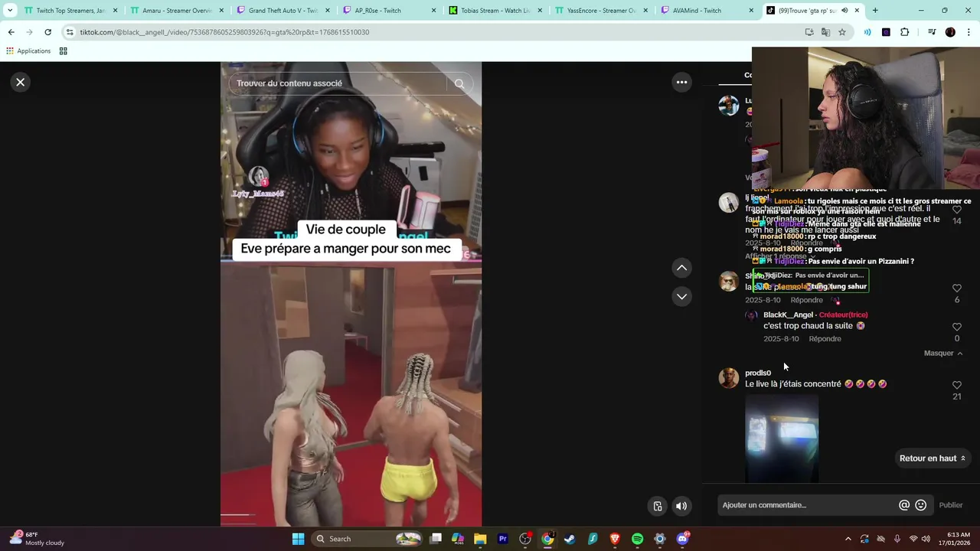View site information icon in address bar

(x=70, y=32)
